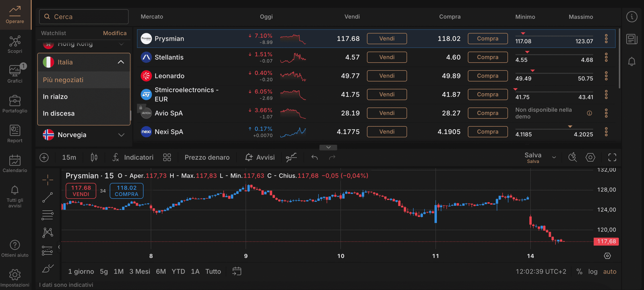
Task: Open the Prezzo denaro price selector
Action: [207, 158]
